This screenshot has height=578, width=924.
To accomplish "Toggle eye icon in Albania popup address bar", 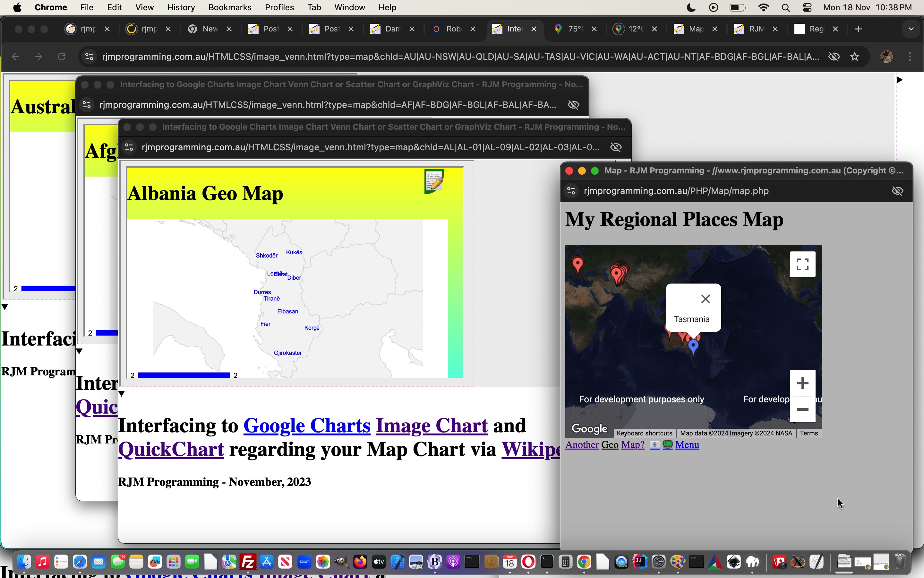I will (615, 147).
